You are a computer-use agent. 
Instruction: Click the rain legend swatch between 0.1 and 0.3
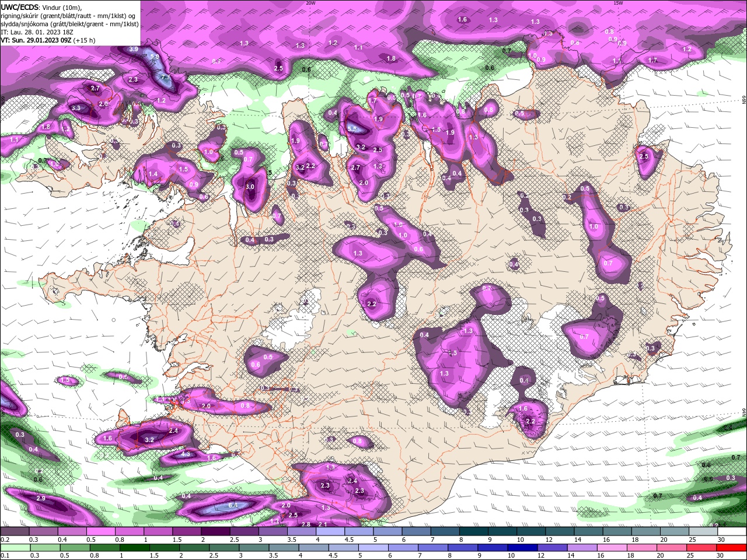[x=16, y=548]
